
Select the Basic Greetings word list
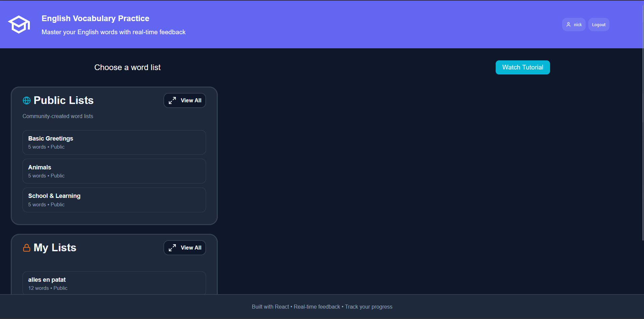(x=114, y=142)
